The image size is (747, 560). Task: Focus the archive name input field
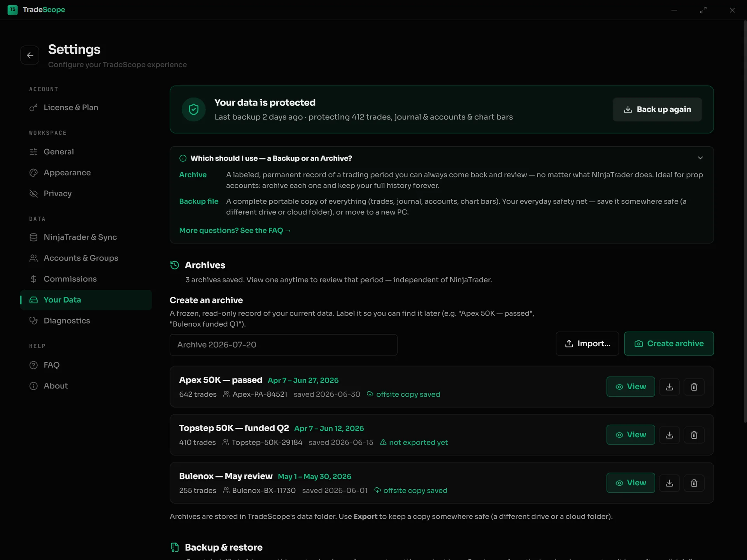(283, 345)
